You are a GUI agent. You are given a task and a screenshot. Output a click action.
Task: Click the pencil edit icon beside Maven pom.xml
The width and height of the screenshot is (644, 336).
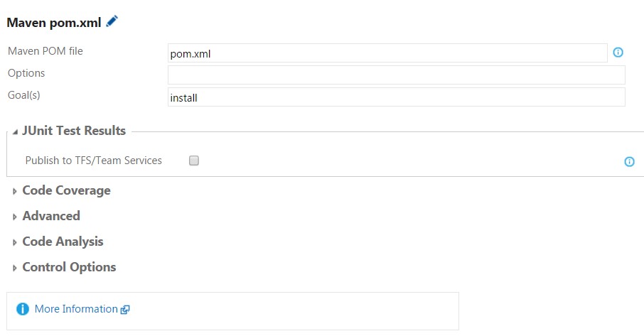click(x=112, y=21)
